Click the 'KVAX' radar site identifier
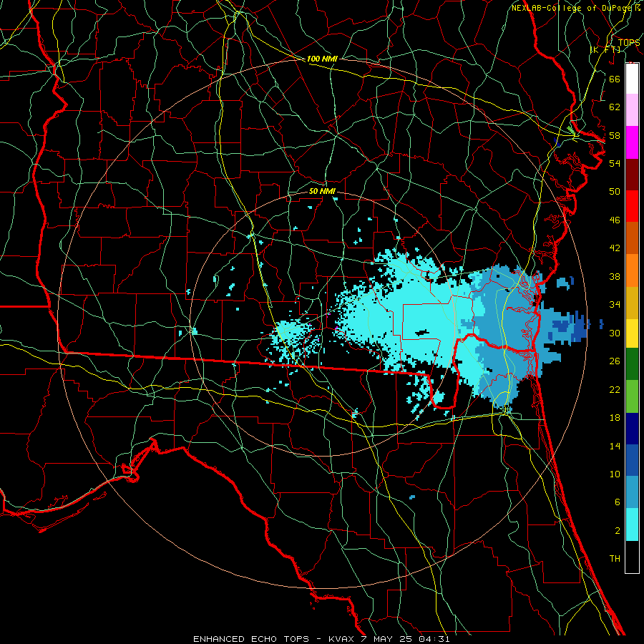 tap(342, 639)
